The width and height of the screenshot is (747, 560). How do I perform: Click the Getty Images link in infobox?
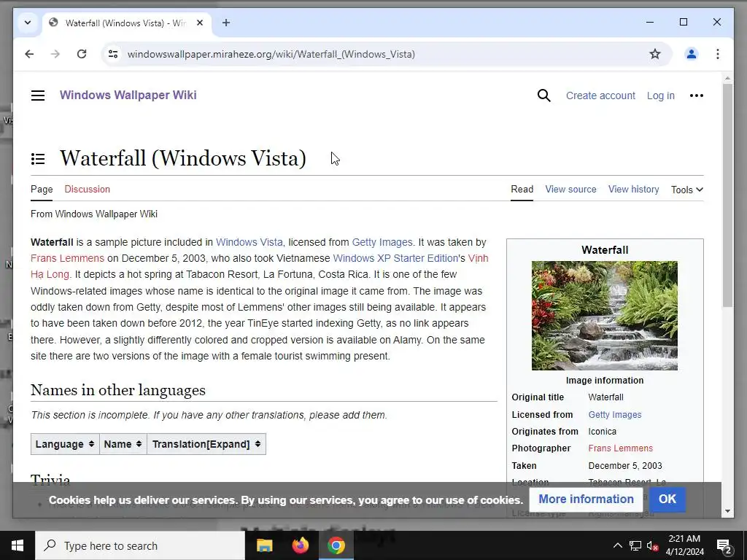coord(614,415)
